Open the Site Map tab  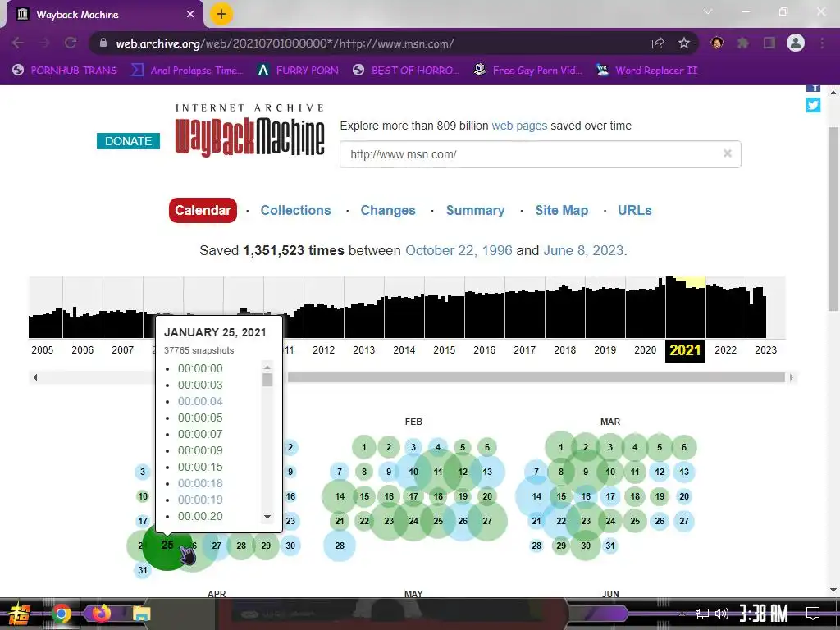point(561,210)
